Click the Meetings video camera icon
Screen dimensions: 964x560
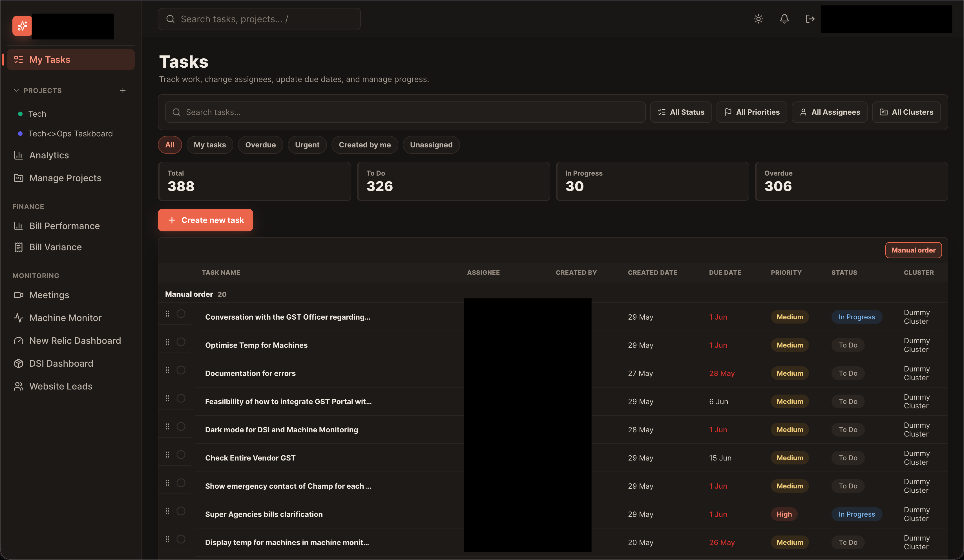tap(18, 295)
